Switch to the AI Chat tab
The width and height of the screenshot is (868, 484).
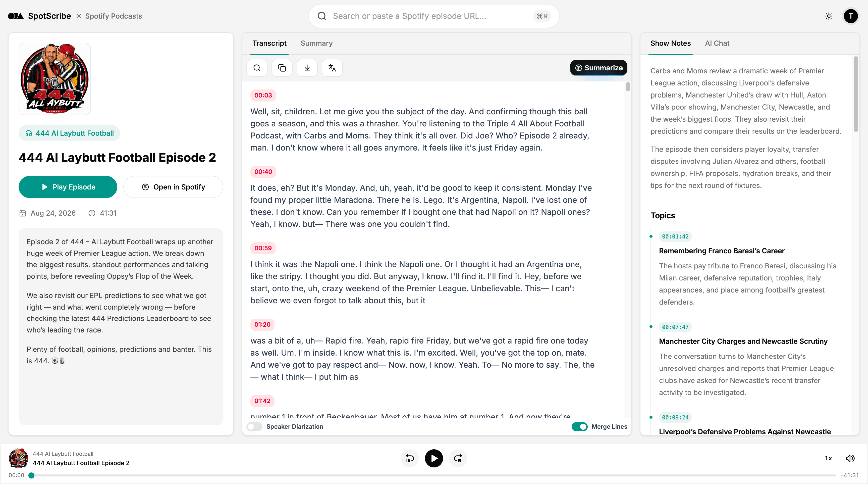pyautogui.click(x=717, y=43)
